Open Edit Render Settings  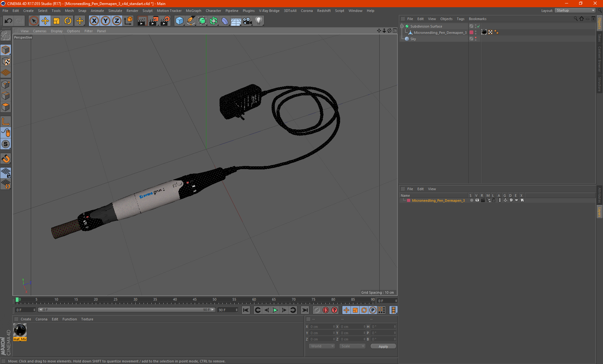coord(165,21)
